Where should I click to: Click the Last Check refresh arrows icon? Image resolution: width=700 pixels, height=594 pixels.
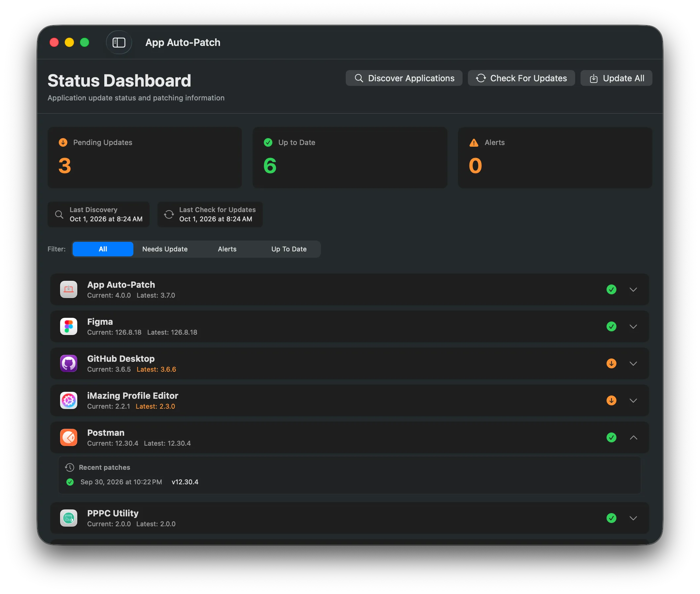tap(169, 214)
